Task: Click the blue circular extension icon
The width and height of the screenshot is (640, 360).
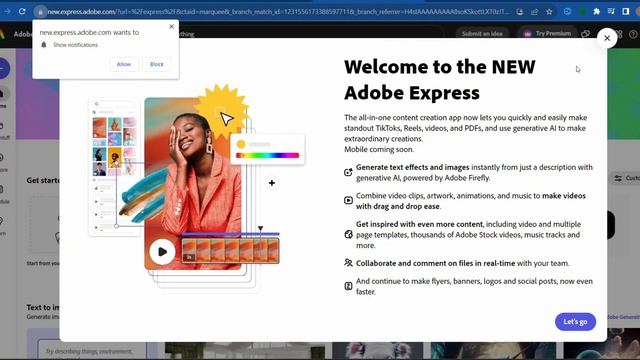Action: click(x=567, y=11)
